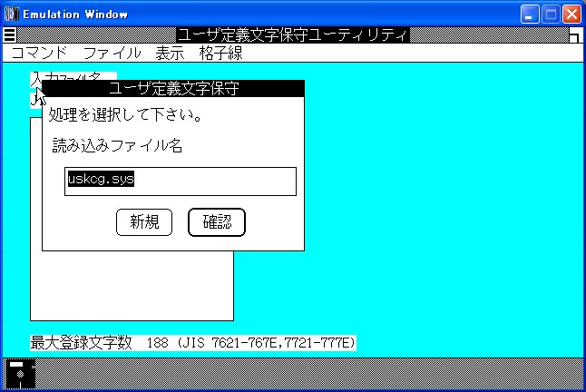
Task: Minimize the Emulation Window
Action: click(x=531, y=14)
